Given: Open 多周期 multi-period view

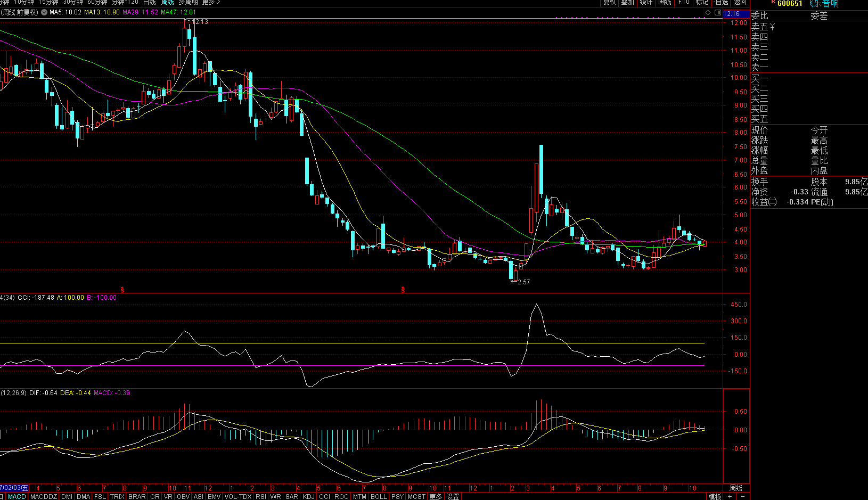Looking at the screenshot, I should pos(188,2).
